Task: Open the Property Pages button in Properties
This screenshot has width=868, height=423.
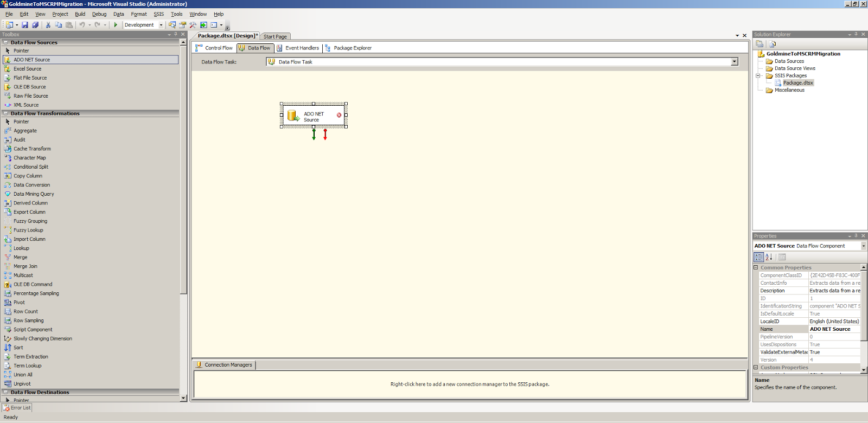Action: (782, 257)
